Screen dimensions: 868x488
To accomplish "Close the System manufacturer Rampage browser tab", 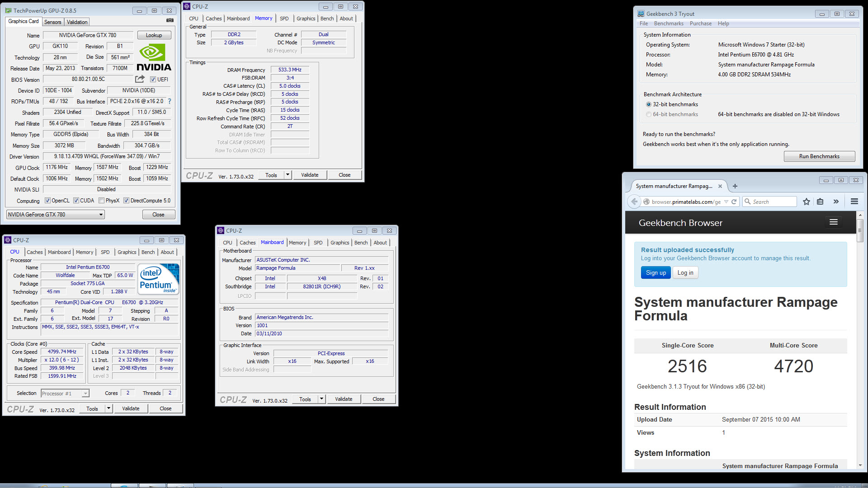I will point(720,186).
